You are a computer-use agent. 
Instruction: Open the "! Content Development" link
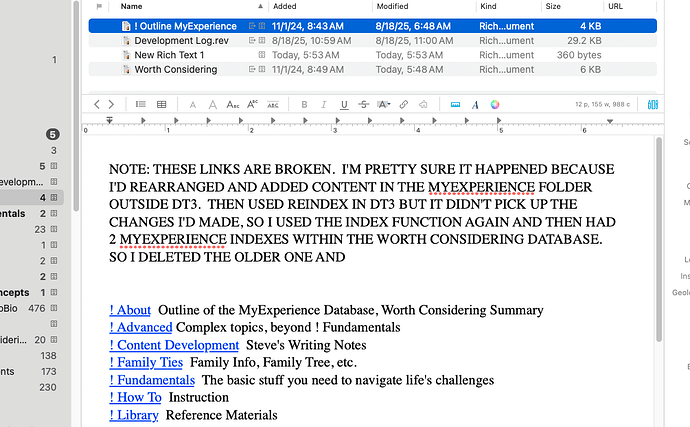click(x=174, y=345)
